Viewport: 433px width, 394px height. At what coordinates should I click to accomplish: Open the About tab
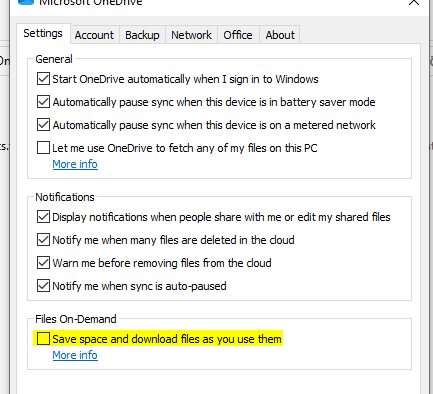(280, 35)
